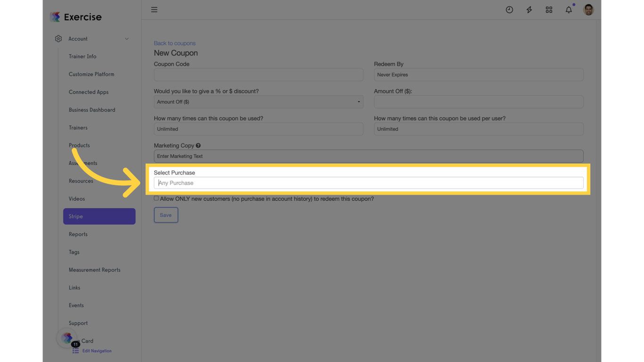Click the total coupon usage limit field

tap(258, 129)
